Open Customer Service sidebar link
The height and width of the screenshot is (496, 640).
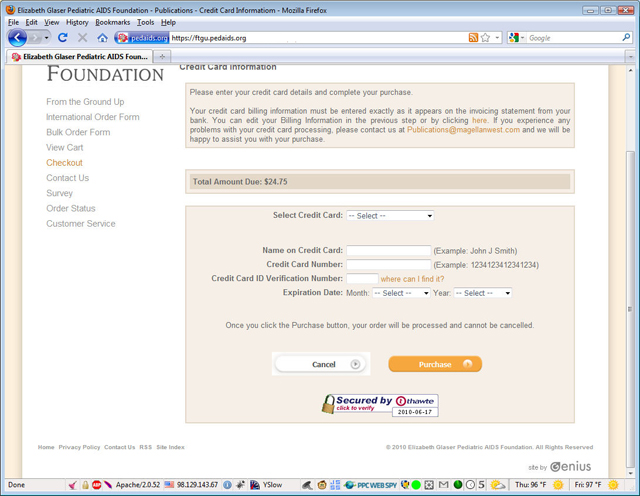click(81, 224)
